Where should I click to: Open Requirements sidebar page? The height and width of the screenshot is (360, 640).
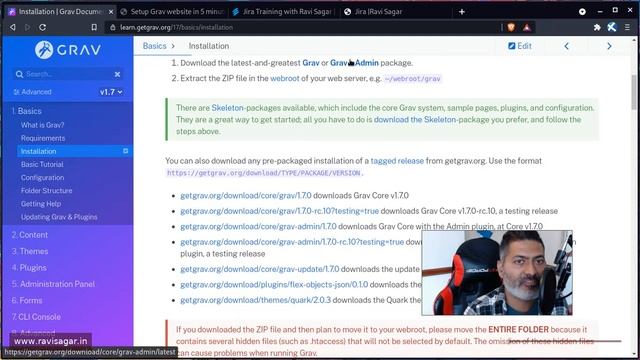point(43,138)
